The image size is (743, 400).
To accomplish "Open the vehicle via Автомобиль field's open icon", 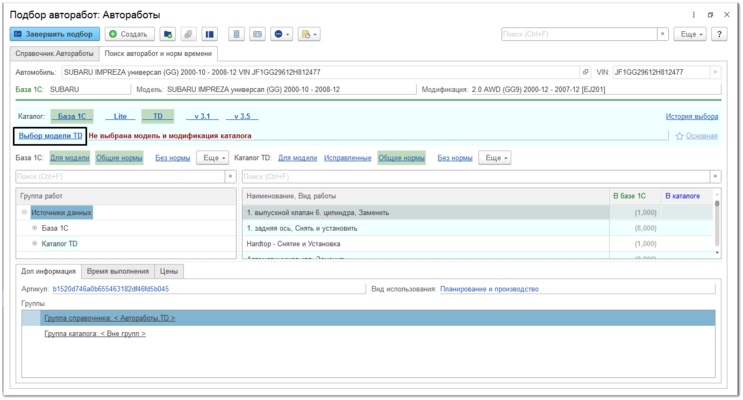I will 586,72.
